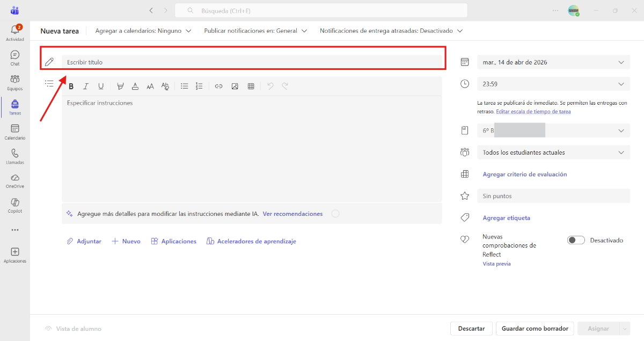The image size is (644, 341).
Task: Insert a bulleted list
Action: (185, 86)
